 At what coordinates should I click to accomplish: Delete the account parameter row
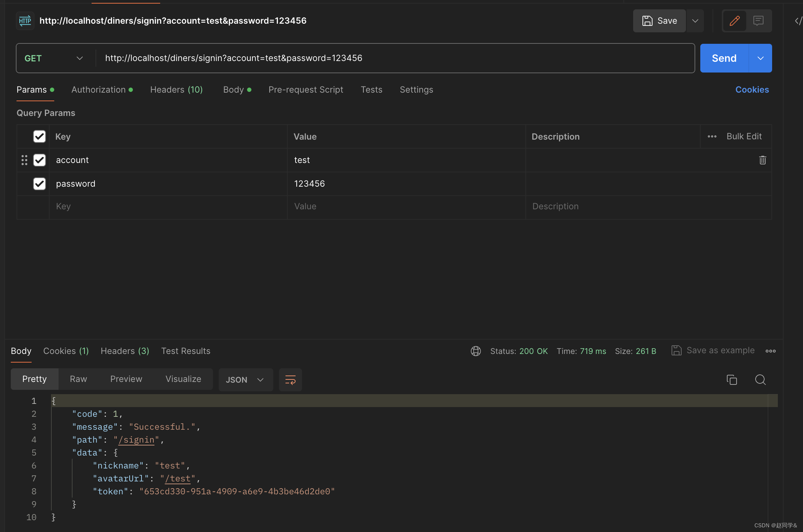click(x=762, y=160)
